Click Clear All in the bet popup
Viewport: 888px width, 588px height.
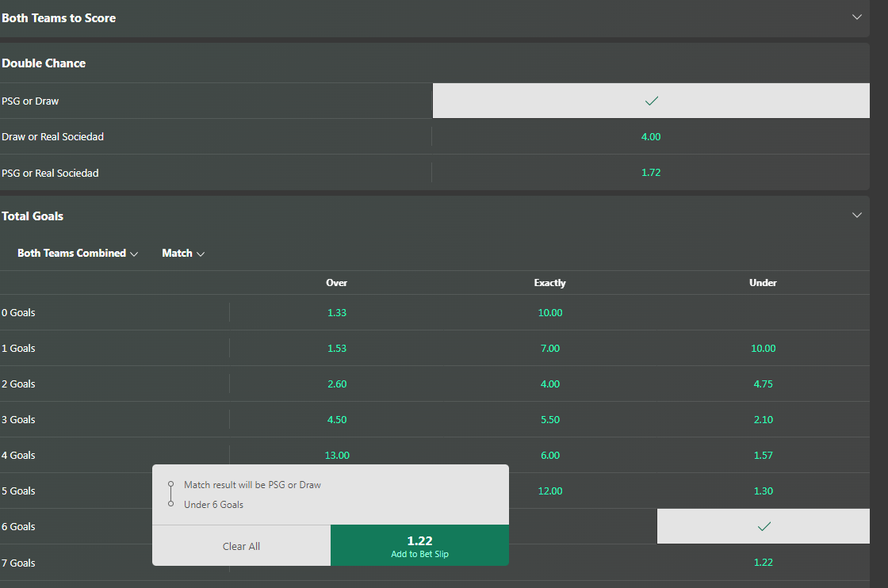point(241,546)
